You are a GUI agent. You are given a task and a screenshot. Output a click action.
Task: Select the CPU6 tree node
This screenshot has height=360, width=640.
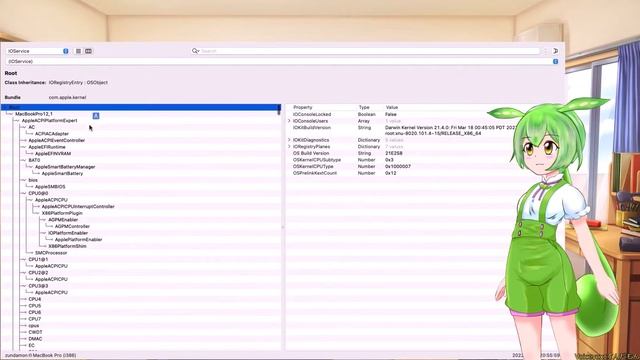pos(35,312)
